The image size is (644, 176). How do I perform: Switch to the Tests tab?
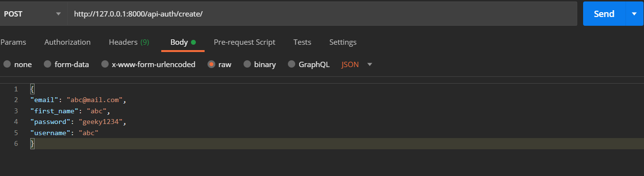coord(302,42)
